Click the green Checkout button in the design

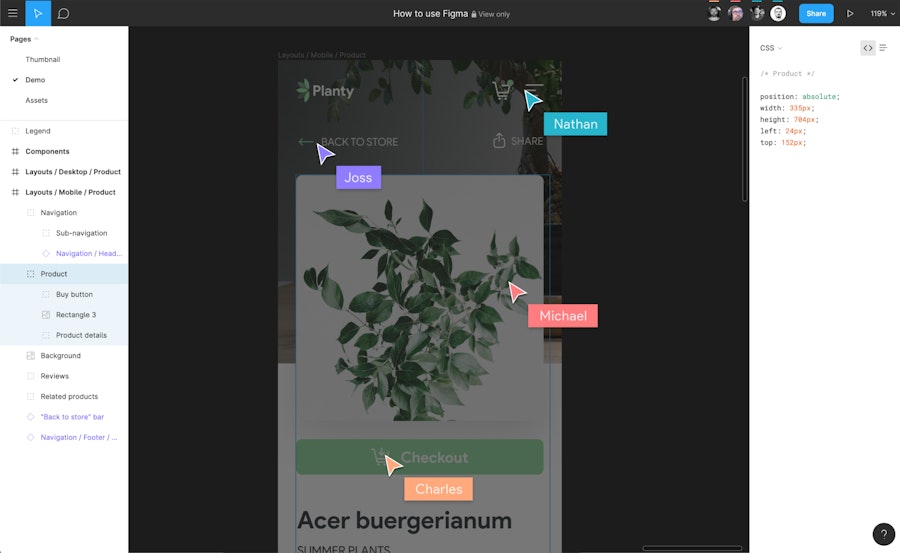click(x=420, y=457)
